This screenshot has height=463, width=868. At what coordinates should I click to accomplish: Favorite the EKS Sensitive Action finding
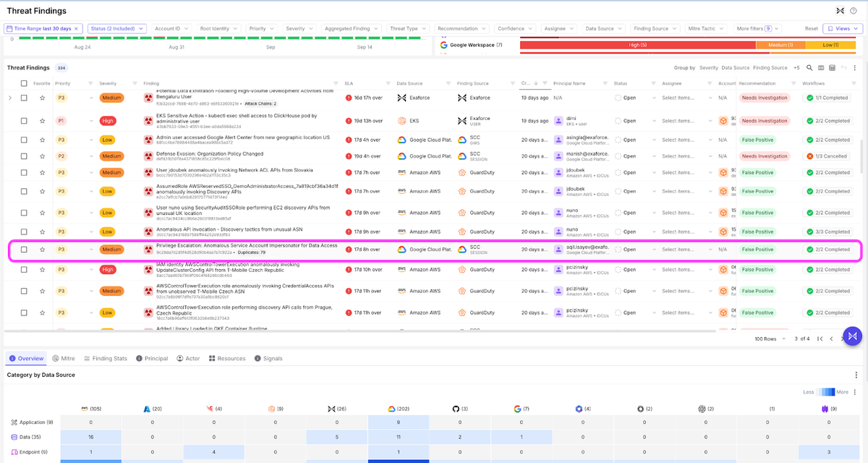[x=43, y=121]
